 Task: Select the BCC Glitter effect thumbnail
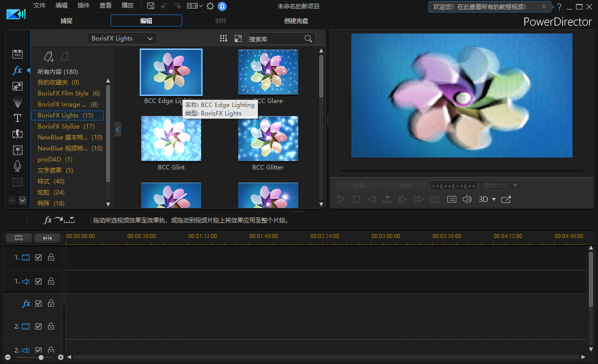[x=268, y=138]
